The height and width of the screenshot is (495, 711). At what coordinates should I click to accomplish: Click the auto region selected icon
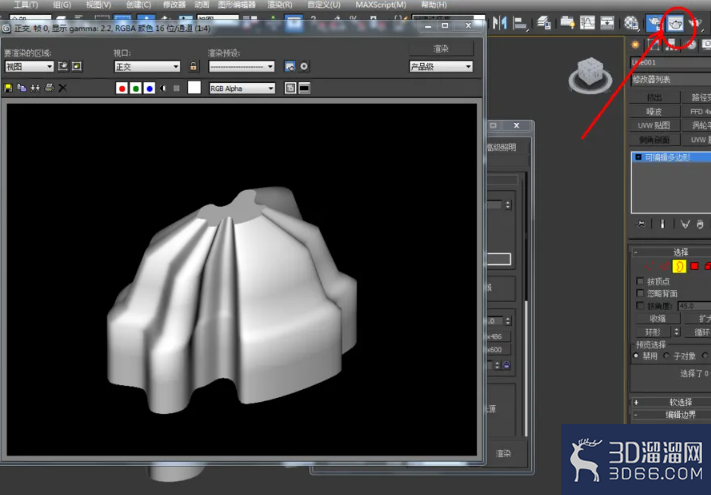(x=77, y=67)
